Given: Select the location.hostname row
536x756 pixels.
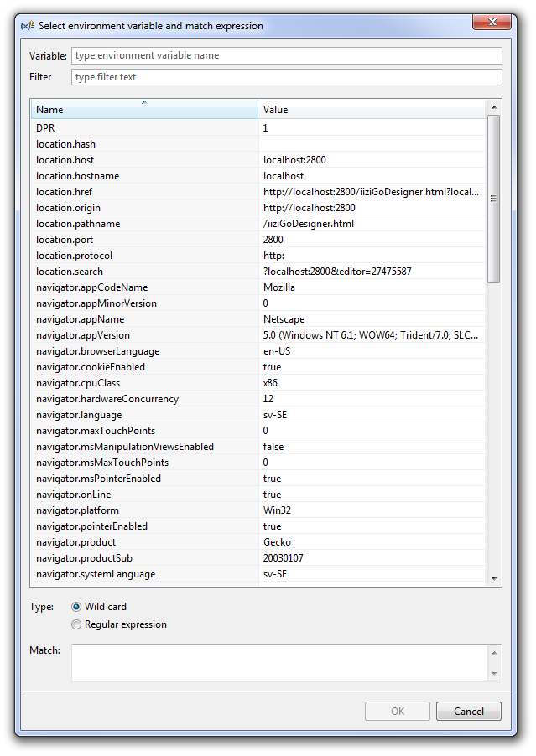Looking at the screenshot, I should [x=258, y=176].
